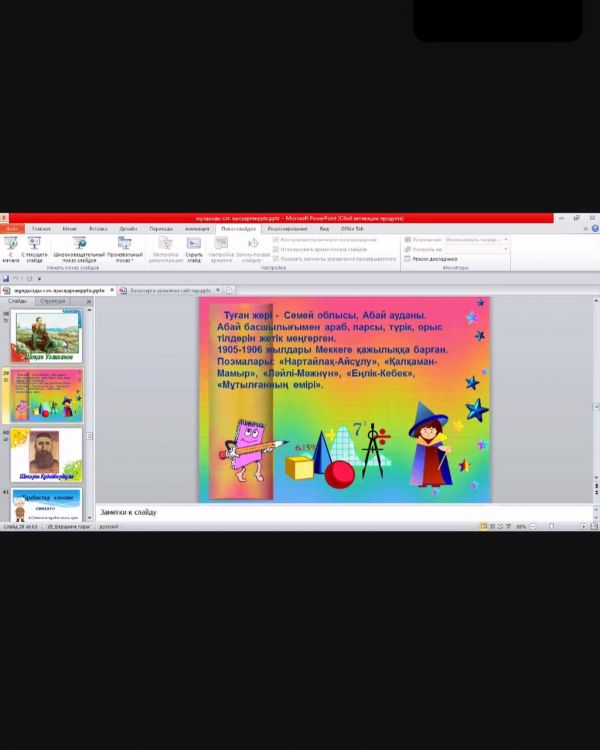
Task: Switch to the Structure pane tab
Action: pyautogui.click(x=52, y=300)
